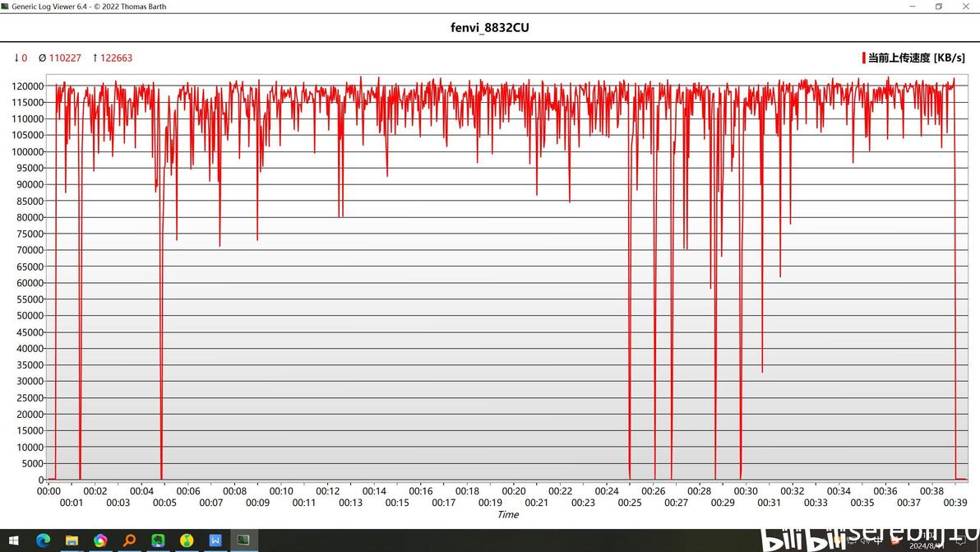Click the fenvi_8832CU chart title
This screenshot has height=552, width=980.
pyautogui.click(x=489, y=27)
